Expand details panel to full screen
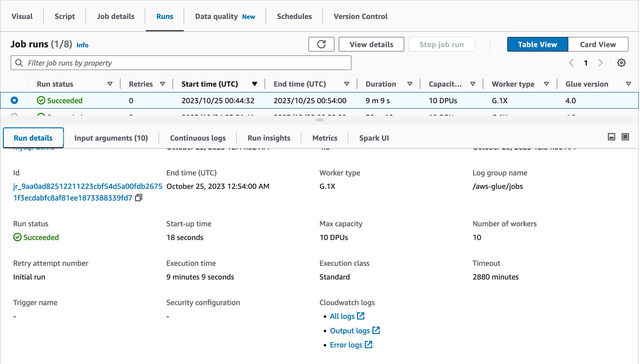Viewport: 640px width, 364px height. [x=625, y=137]
